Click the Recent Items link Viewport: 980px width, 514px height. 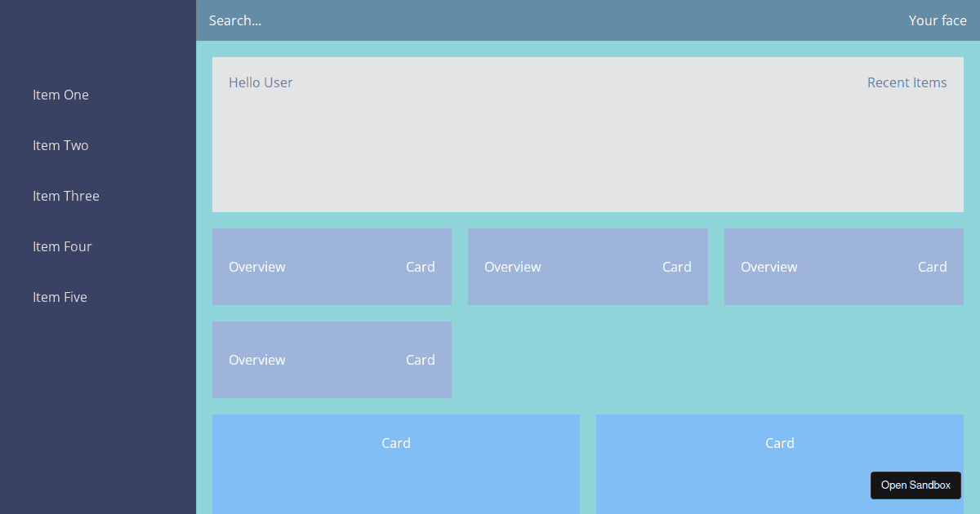point(907,82)
